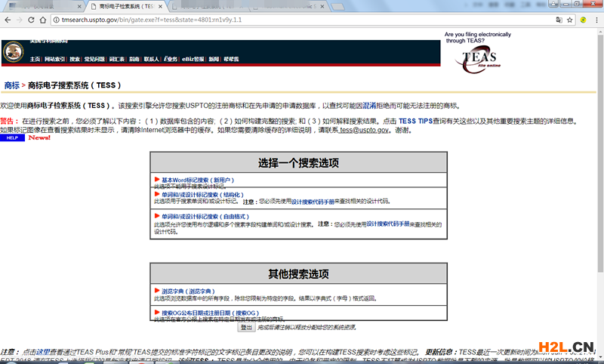Click the USPTO seal logo
This screenshot has width=604, height=364.
click(x=14, y=52)
